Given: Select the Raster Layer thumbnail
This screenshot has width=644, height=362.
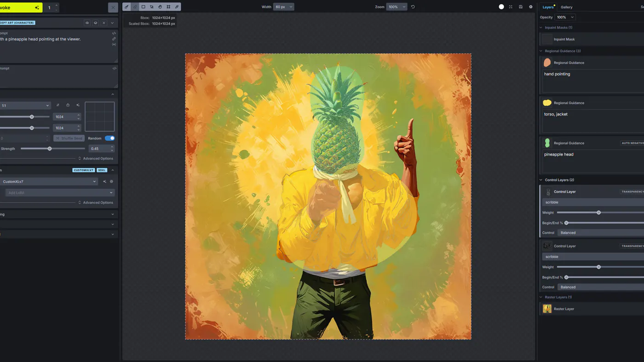Looking at the screenshot, I should 547,309.
